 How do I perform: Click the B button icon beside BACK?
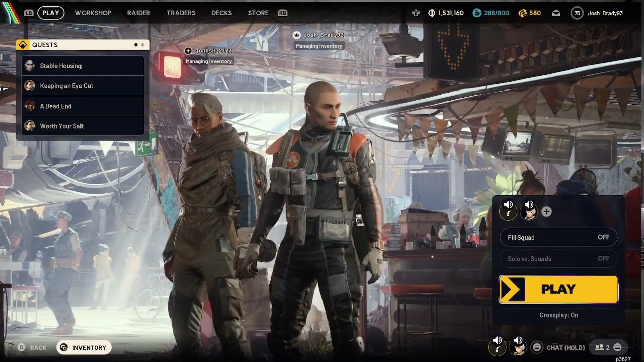(x=22, y=347)
